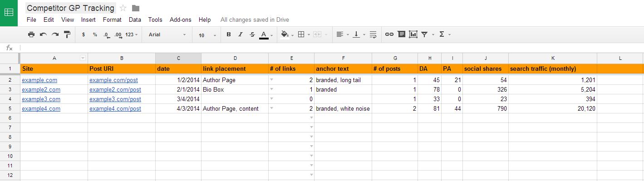
Task: Open validation dropdown in cell E4
Action: point(272,98)
